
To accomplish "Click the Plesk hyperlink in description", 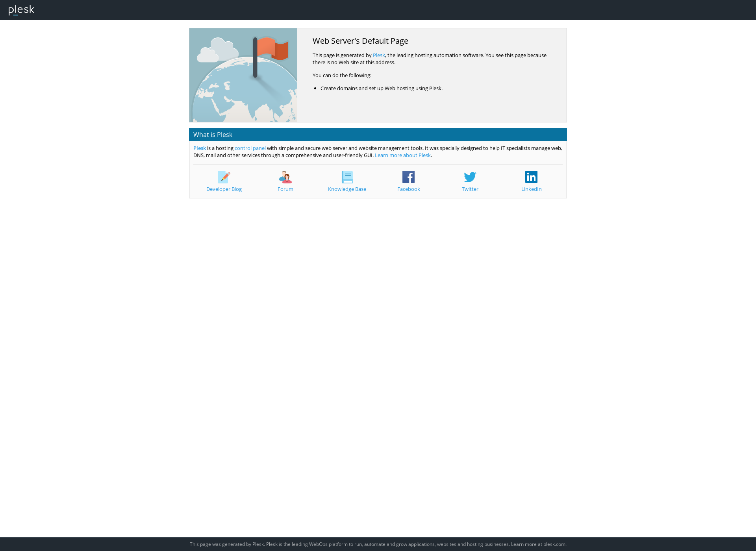I will [x=378, y=55].
